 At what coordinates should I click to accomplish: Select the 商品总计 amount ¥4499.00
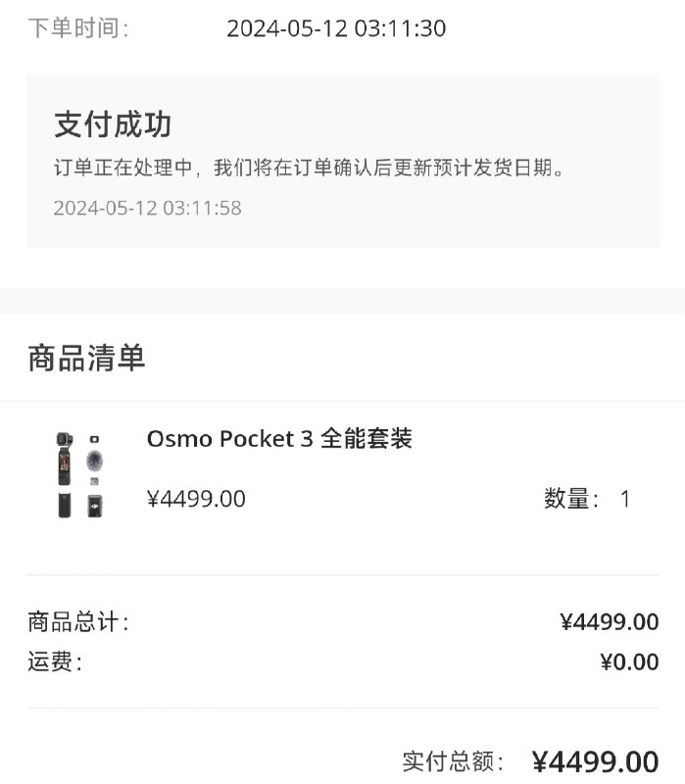pyautogui.click(x=612, y=620)
